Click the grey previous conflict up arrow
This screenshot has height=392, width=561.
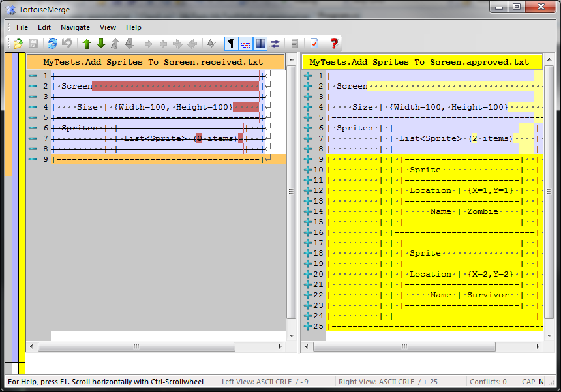click(x=115, y=44)
